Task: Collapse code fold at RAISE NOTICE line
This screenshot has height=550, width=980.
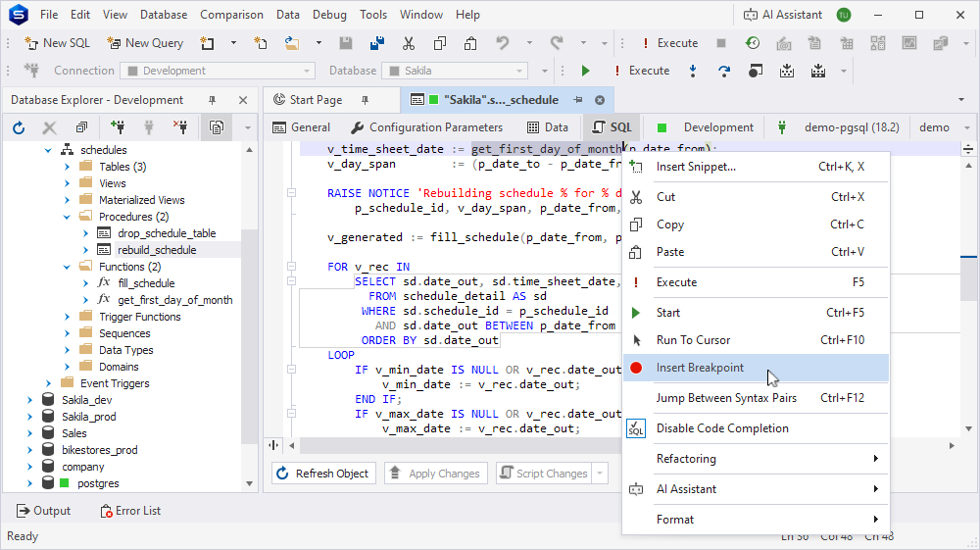Action: pos(291,193)
